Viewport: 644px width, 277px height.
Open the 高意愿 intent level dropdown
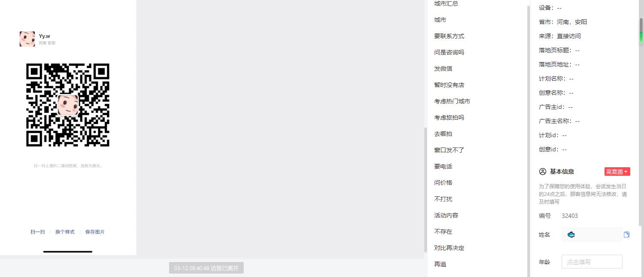pos(617,172)
